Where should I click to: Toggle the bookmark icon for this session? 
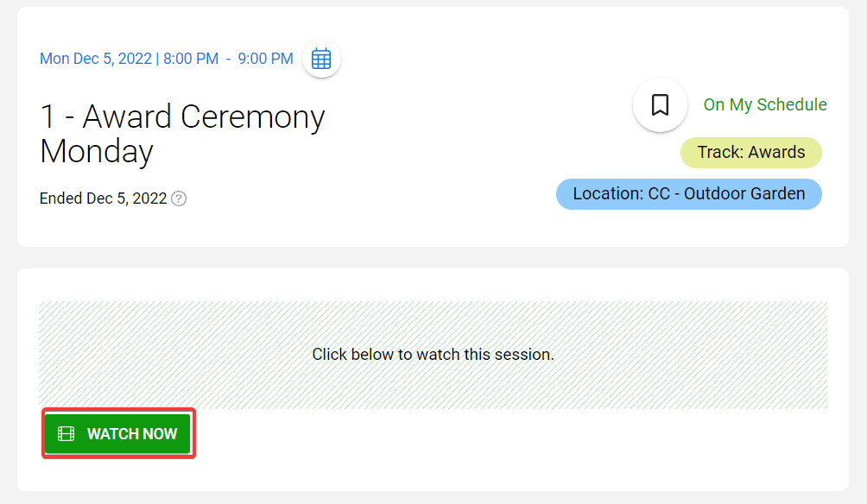(660, 105)
